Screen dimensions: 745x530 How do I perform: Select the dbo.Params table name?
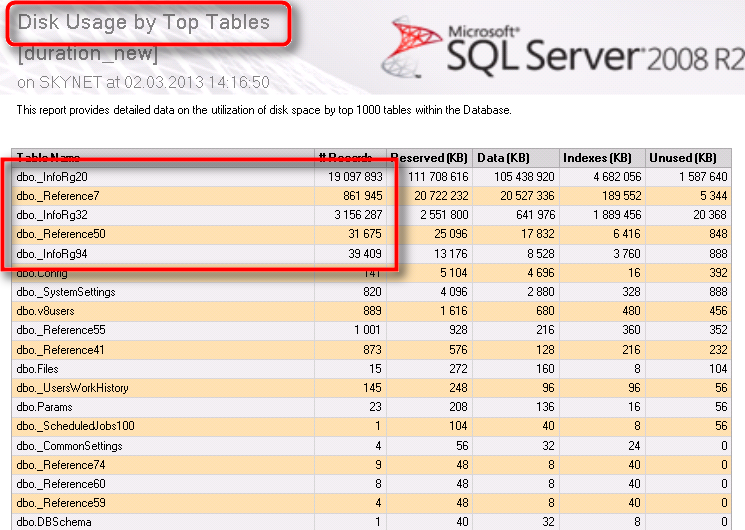pos(45,407)
